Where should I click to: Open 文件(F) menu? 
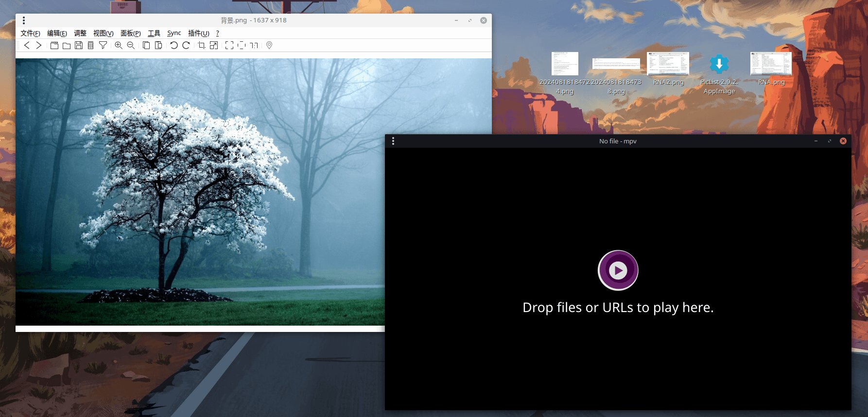click(x=30, y=33)
